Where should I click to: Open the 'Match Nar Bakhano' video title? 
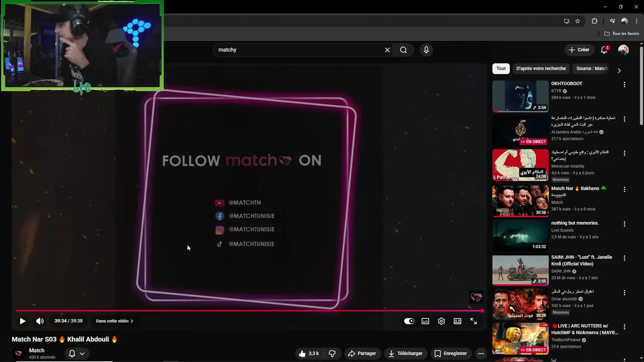579,192
